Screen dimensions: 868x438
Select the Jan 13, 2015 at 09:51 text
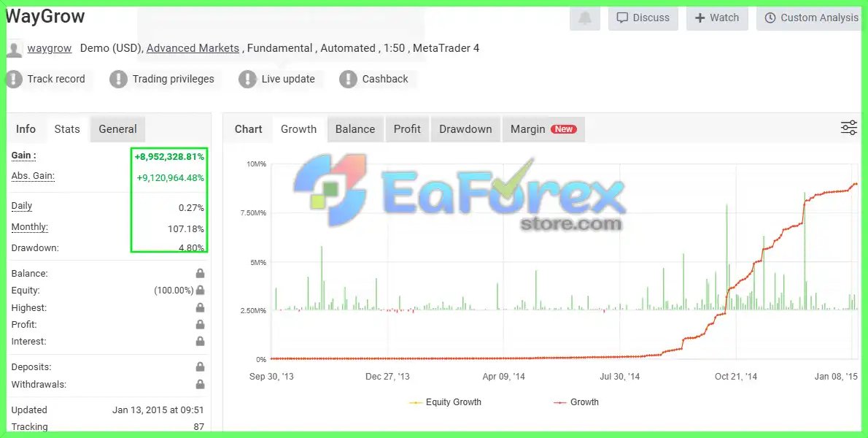coord(158,410)
